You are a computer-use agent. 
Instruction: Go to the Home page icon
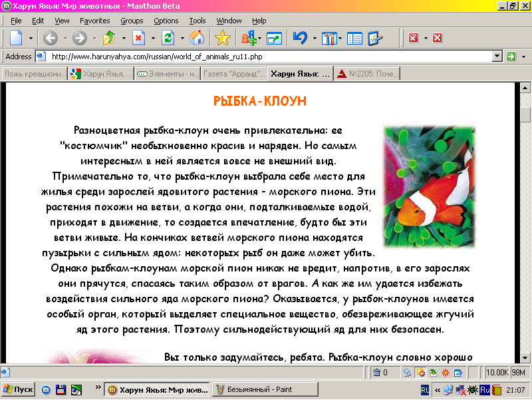197,38
